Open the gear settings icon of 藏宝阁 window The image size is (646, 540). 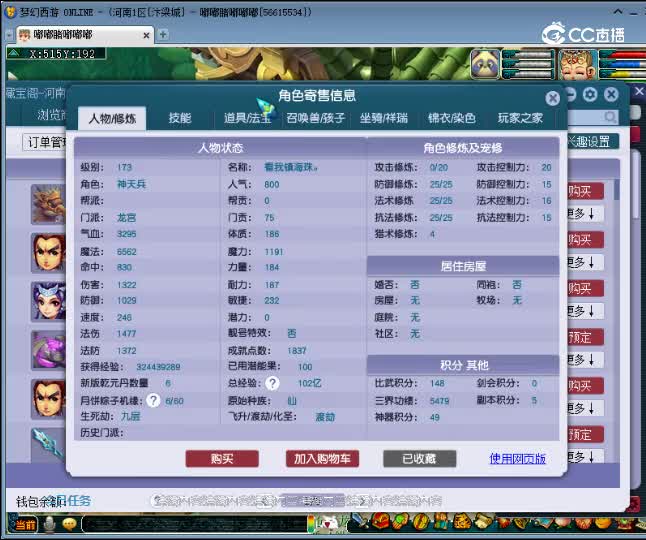[x=590, y=95]
